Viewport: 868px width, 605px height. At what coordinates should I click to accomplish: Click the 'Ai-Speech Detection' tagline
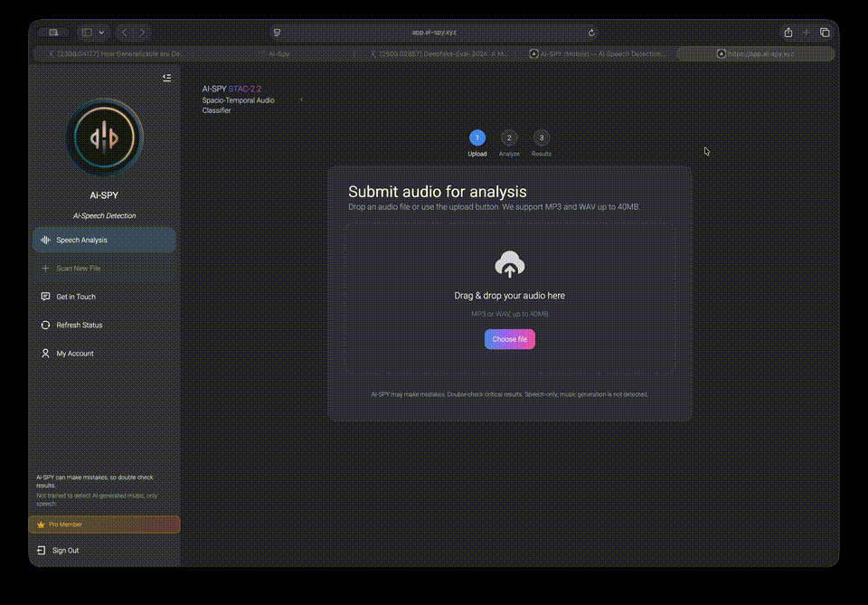coord(104,216)
